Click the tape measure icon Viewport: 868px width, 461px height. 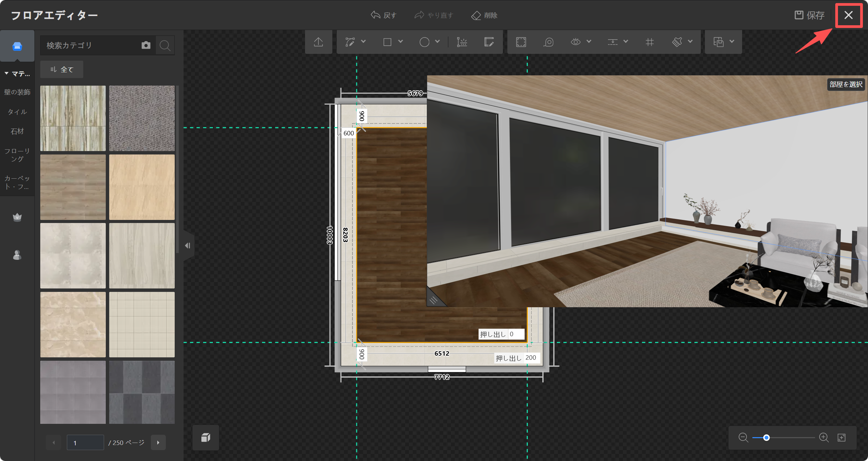click(549, 42)
